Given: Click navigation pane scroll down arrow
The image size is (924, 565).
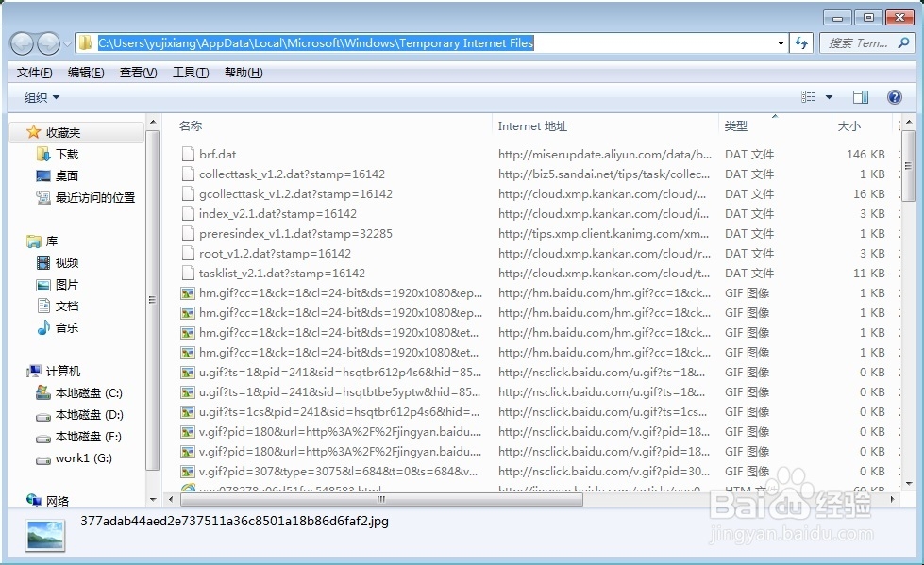Looking at the screenshot, I should [153, 500].
